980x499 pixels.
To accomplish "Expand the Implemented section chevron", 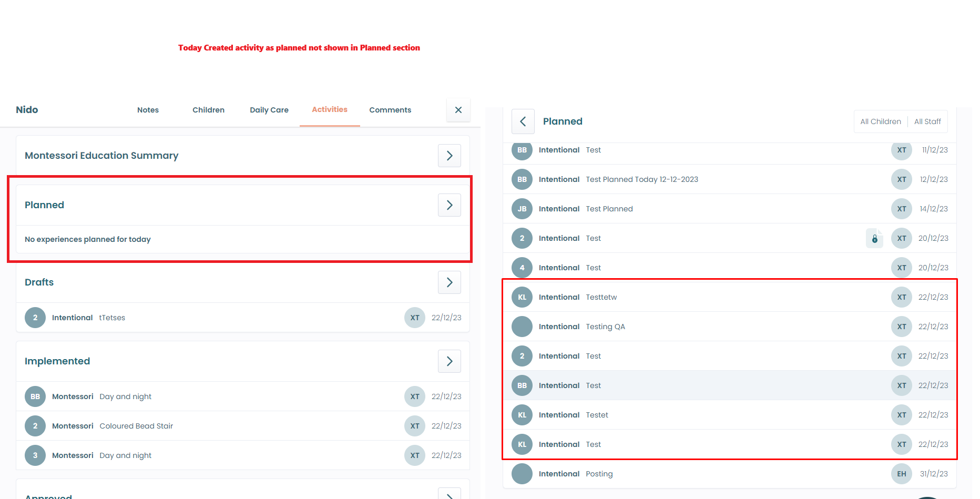I will (x=449, y=361).
